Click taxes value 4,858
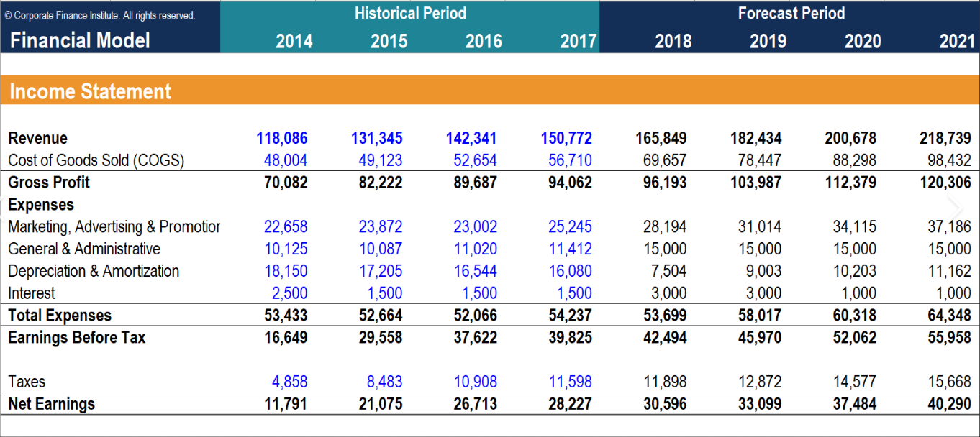This screenshot has width=980, height=437. pyautogui.click(x=290, y=382)
